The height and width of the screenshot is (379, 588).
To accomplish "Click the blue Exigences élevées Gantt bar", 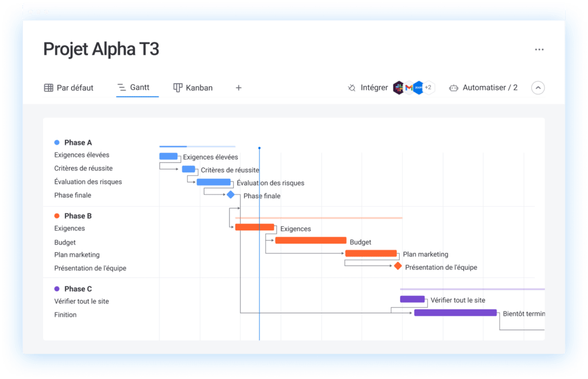I will (x=168, y=156).
